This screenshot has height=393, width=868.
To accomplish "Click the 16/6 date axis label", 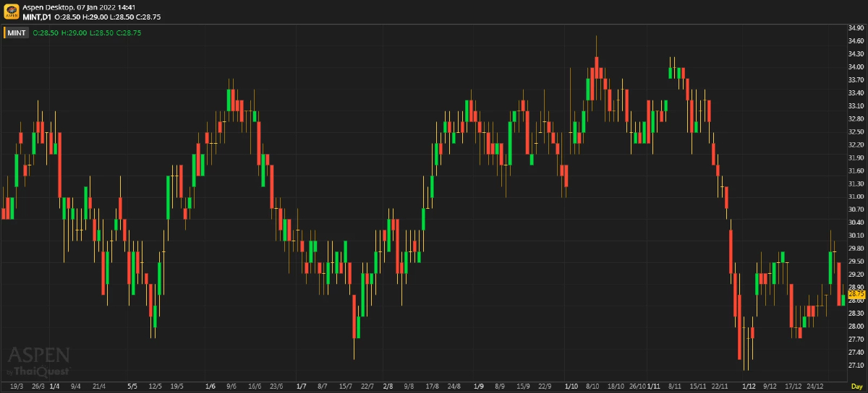I will pos(255,386).
